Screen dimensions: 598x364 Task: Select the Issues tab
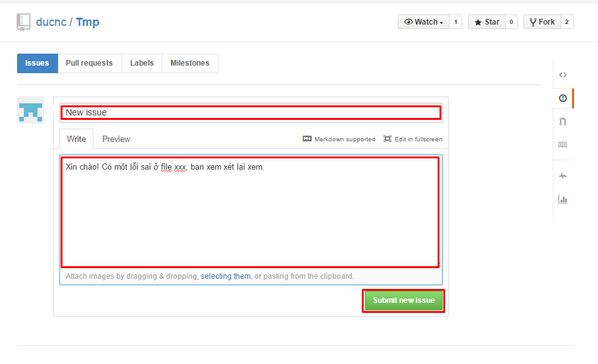pyautogui.click(x=37, y=63)
